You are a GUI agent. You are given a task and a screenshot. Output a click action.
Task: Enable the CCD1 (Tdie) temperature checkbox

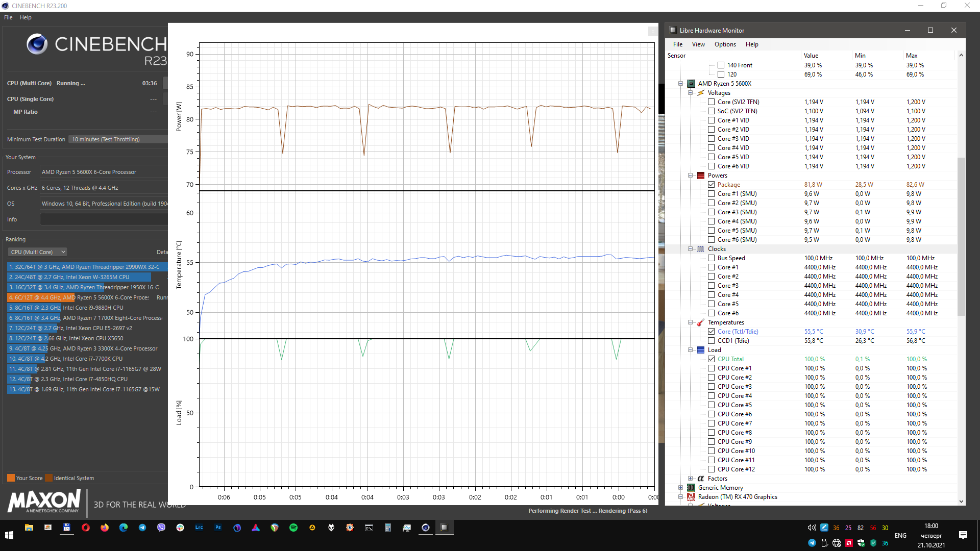click(x=711, y=341)
